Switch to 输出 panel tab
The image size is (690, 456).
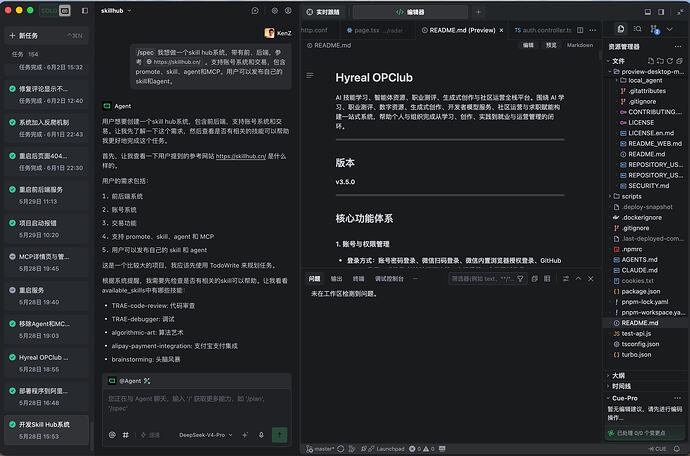pyautogui.click(x=336, y=279)
